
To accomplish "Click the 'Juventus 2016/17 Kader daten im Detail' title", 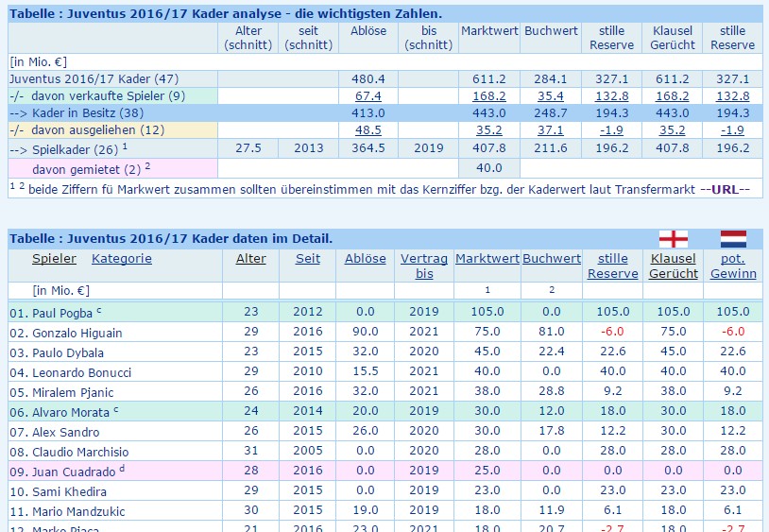I will (199, 239).
